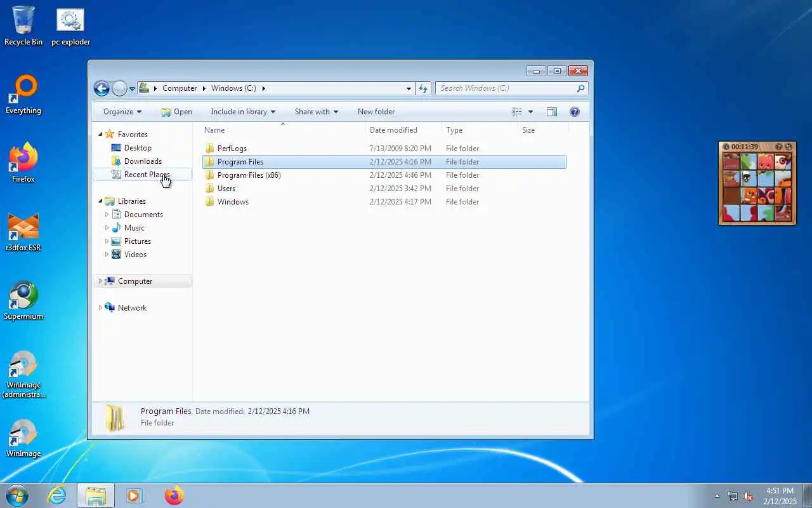812x508 pixels.
Task: Click Windows (C:) in the breadcrumb
Action: pos(233,88)
